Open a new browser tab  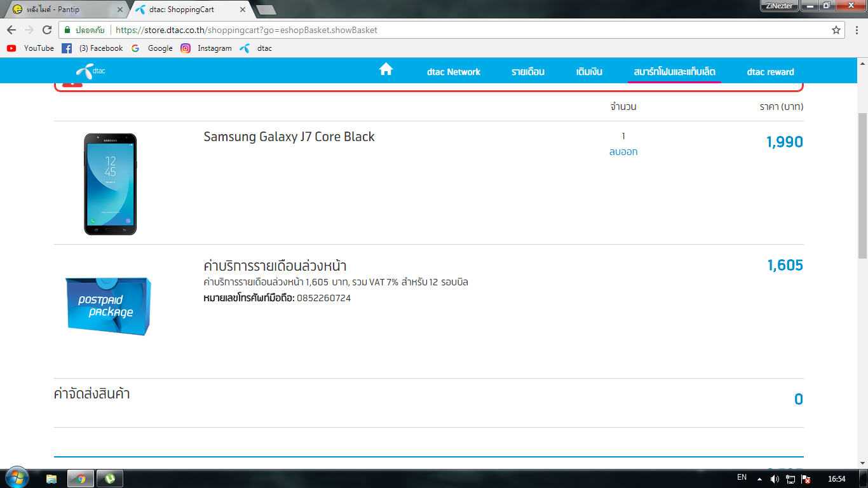coord(266,10)
